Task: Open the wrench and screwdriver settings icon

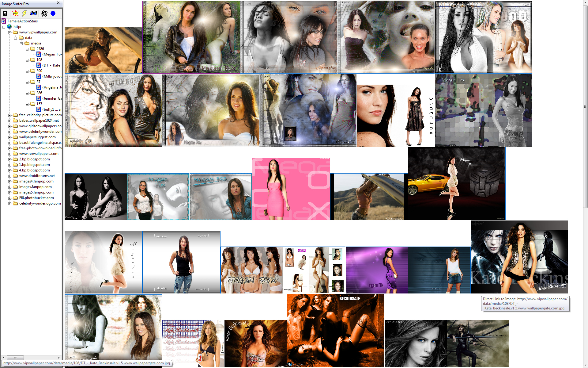Action: tap(44, 13)
